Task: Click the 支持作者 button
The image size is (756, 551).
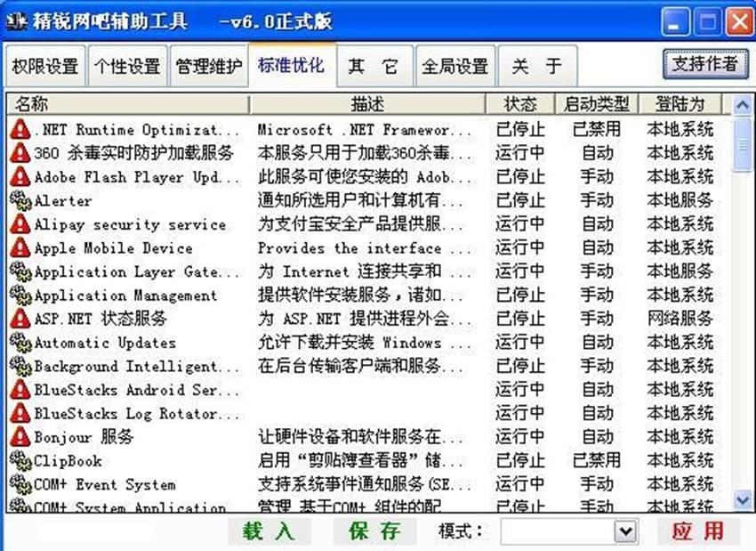Action: (705, 64)
